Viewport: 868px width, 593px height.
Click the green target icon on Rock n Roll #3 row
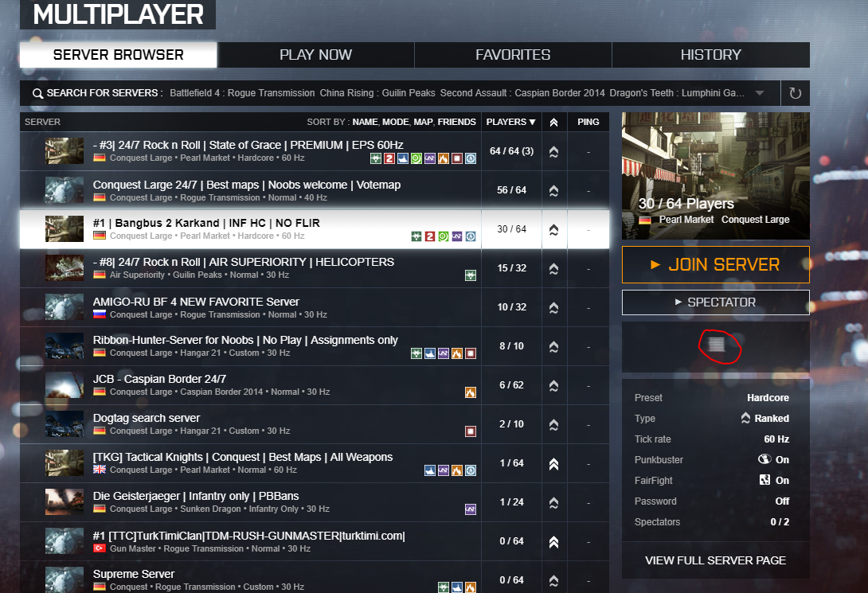click(416, 158)
